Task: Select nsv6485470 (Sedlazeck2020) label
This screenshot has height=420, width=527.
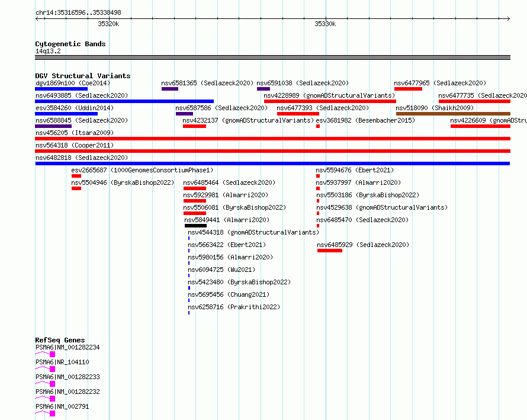Action: tap(362, 220)
